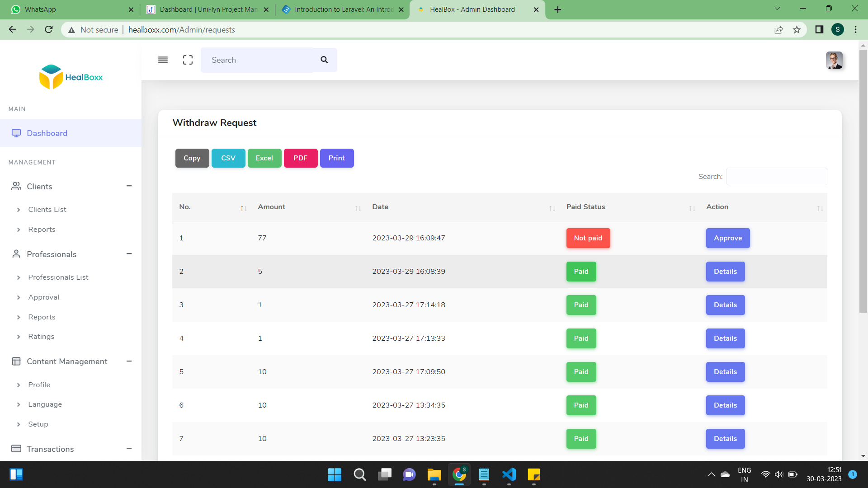Open browser side panel icon

point(819,30)
